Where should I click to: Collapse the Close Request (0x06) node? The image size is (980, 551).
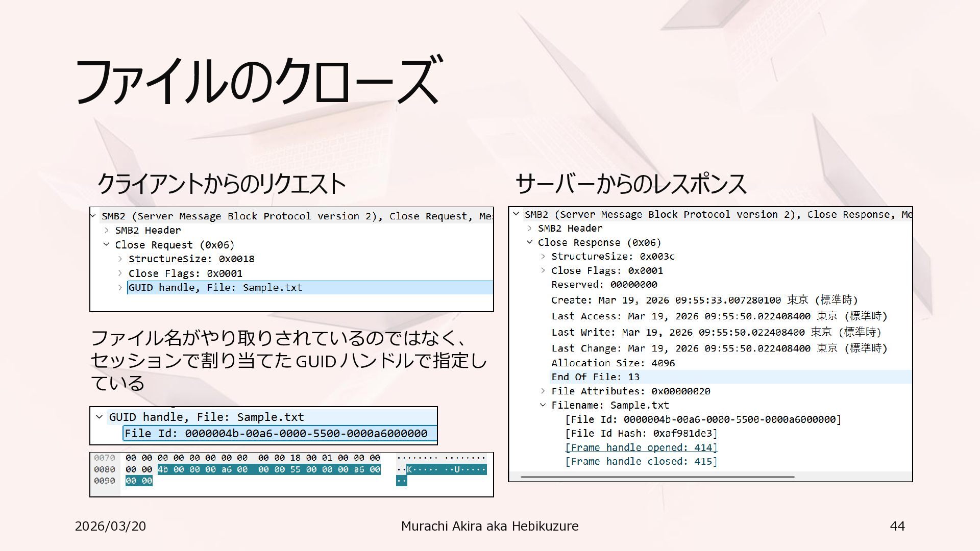[106, 244]
